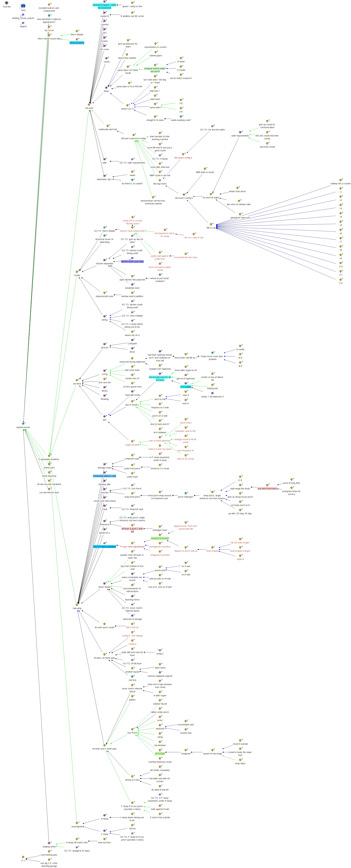351x868 pixels.
Task: Select the 'teaching mirror' label
Action: click(x=132, y=600)
